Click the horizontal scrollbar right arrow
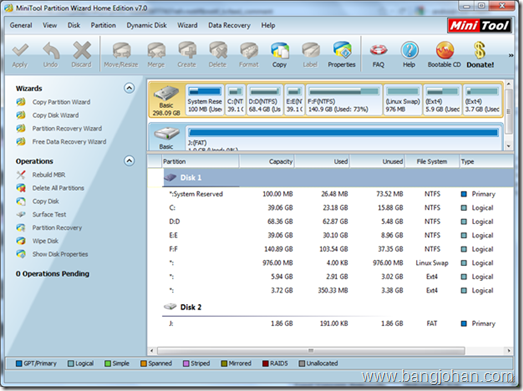523x391 pixels. [x=508, y=351]
